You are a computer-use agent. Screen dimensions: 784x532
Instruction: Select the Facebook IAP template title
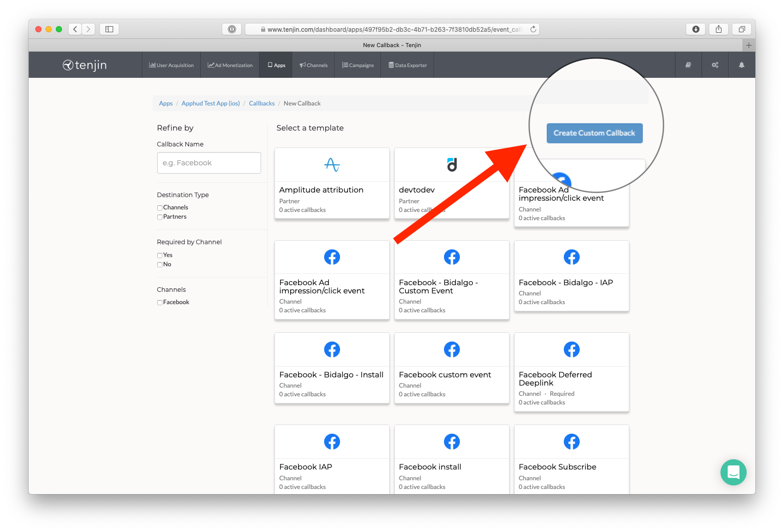coord(306,467)
